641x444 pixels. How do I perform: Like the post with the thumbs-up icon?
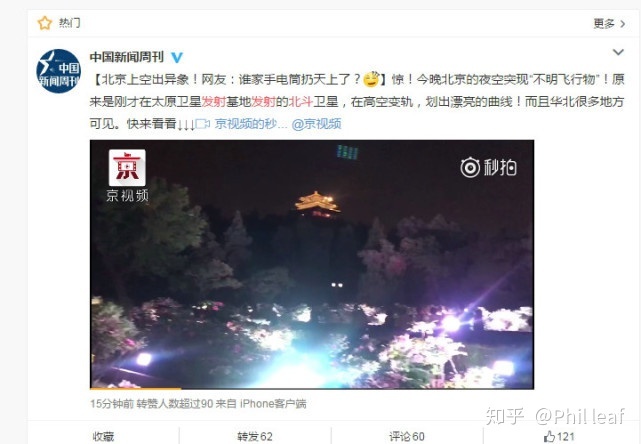tap(549, 436)
